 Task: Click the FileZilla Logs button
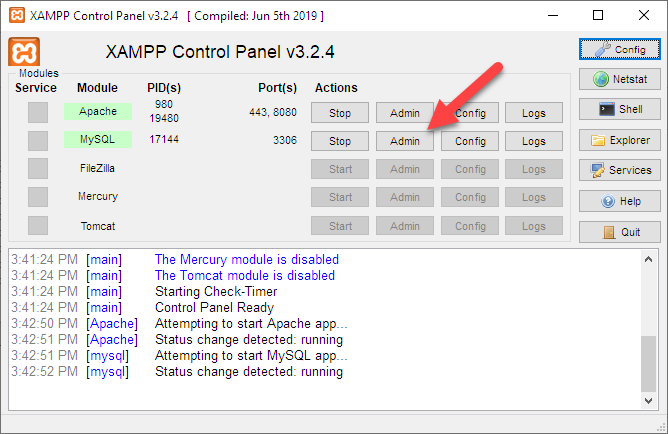(x=534, y=169)
